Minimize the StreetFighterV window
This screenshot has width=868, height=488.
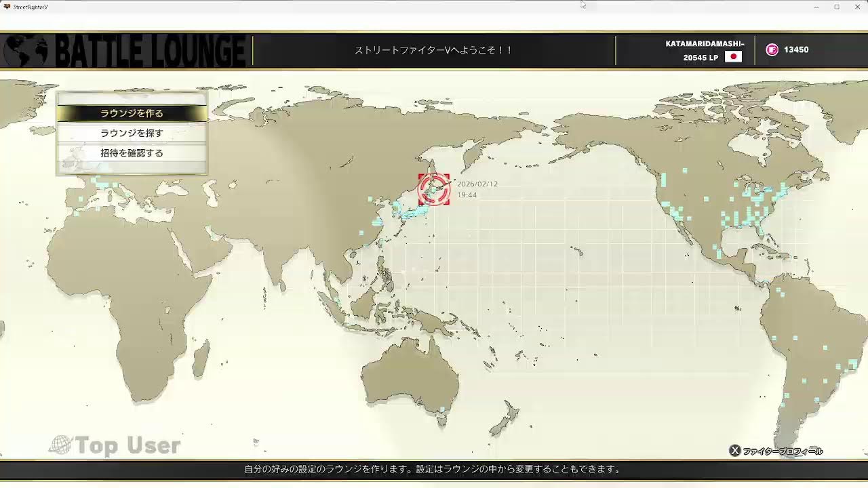pyautogui.click(x=816, y=7)
